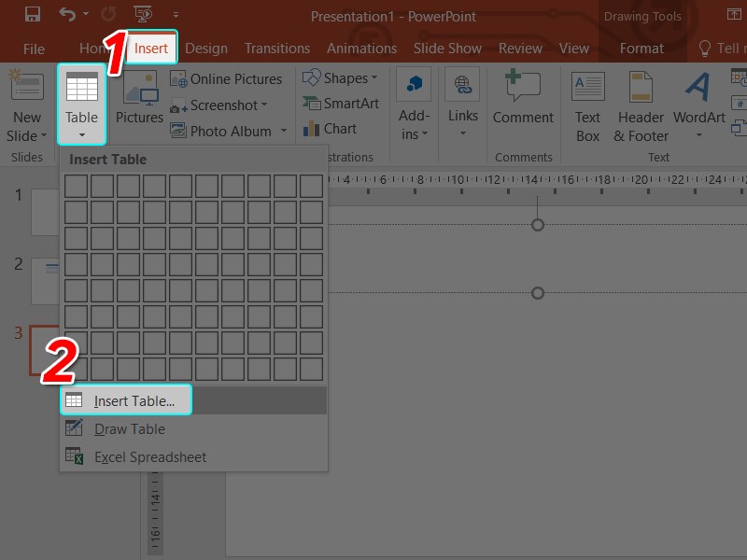Insert a new Comment
The width and height of the screenshot is (747, 560).
click(523, 101)
